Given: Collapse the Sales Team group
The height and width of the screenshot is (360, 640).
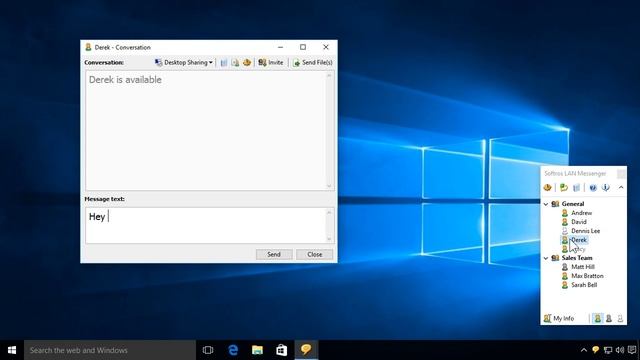Looking at the screenshot, I should [x=546, y=258].
